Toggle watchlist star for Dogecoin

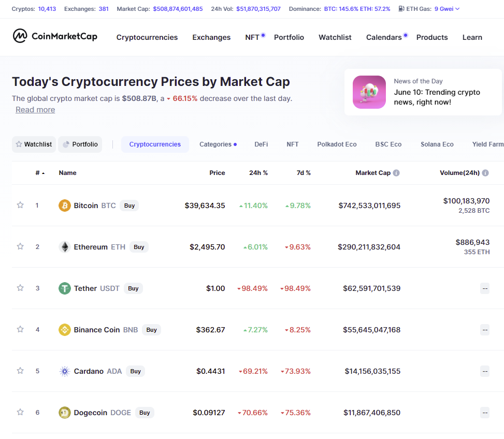(20, 412)
